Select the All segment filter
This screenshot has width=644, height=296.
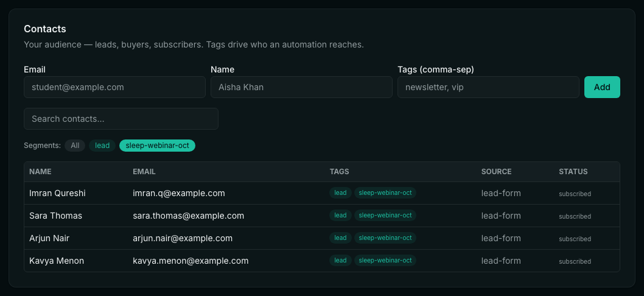click(x=75, y=146)
